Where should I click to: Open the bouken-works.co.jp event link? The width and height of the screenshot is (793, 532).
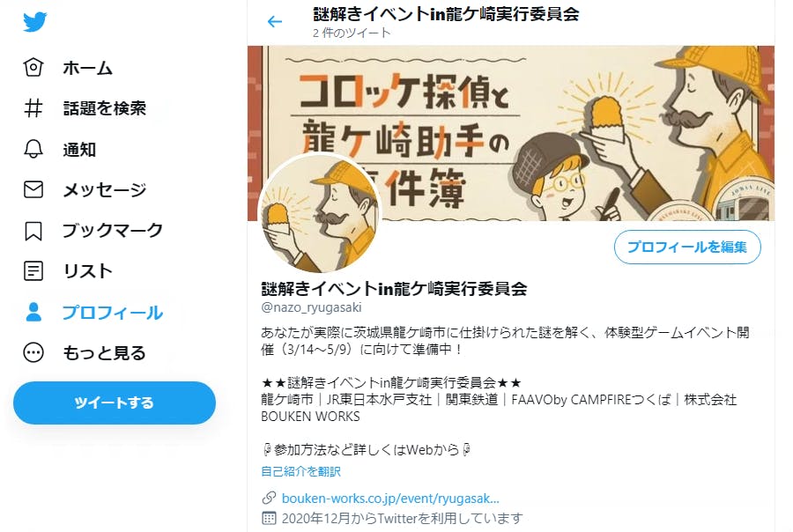[x=390, y=499]
